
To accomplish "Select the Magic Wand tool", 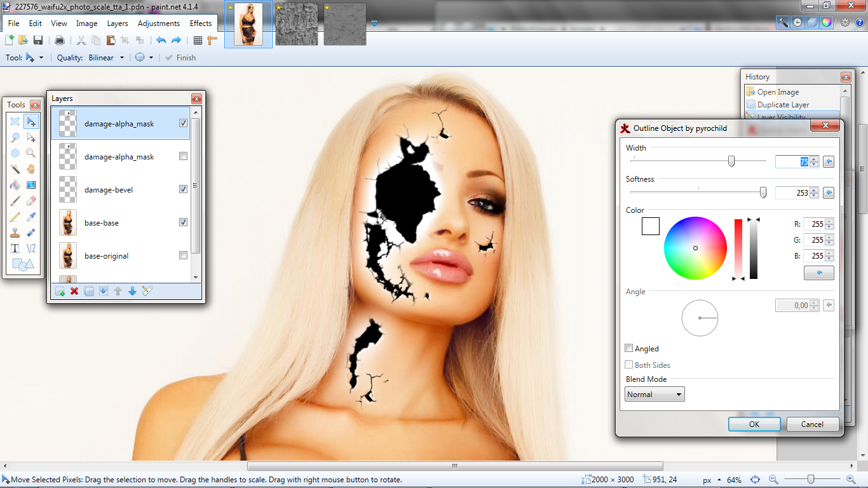I will coord(15,169).
